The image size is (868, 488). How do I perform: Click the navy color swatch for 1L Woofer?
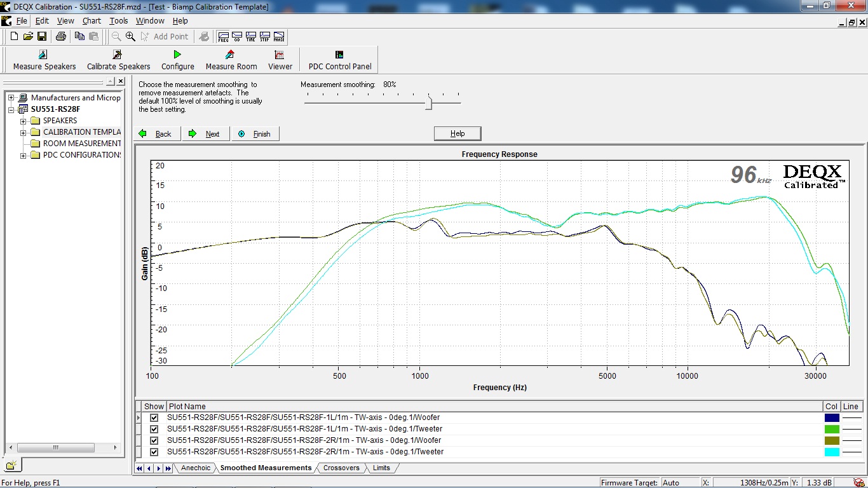(x=832, y=417)
